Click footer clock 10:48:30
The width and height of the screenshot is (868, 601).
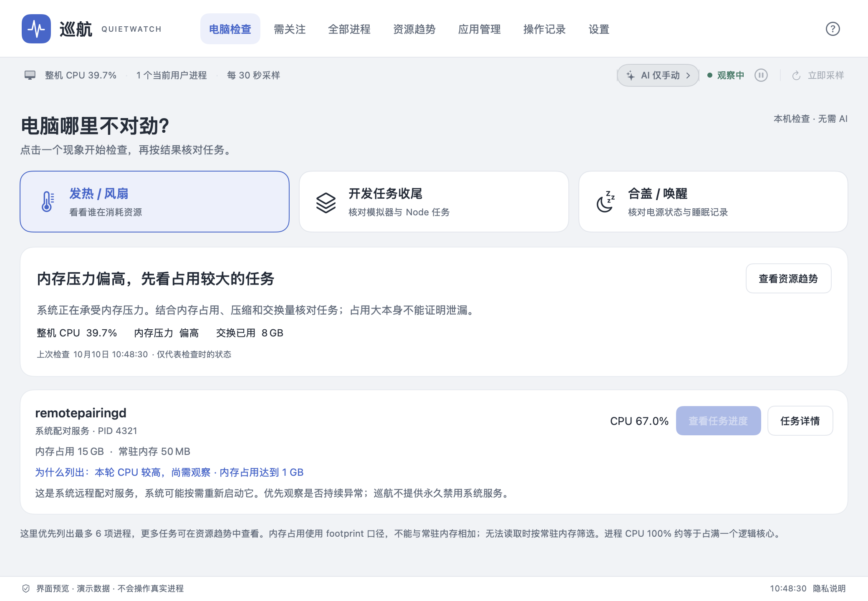(x=788, y=588)
